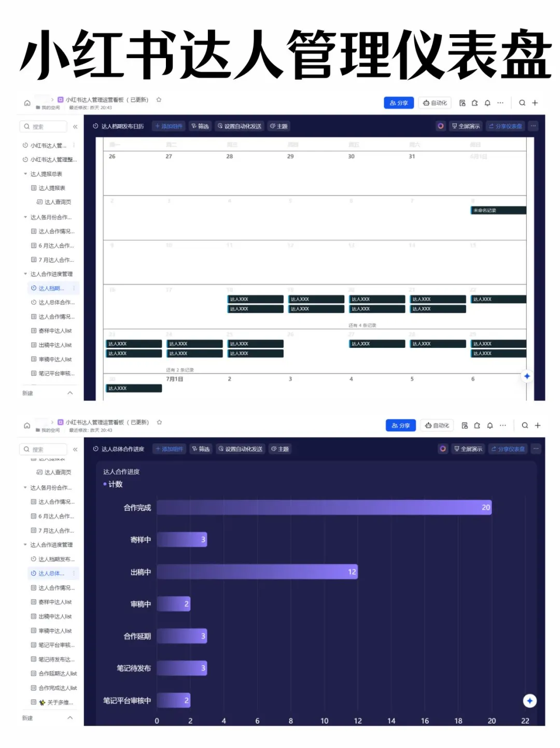560x748 pixels.
Task: Collapse the sidebar in the calendar window
Action: click(x=75, y=126)
